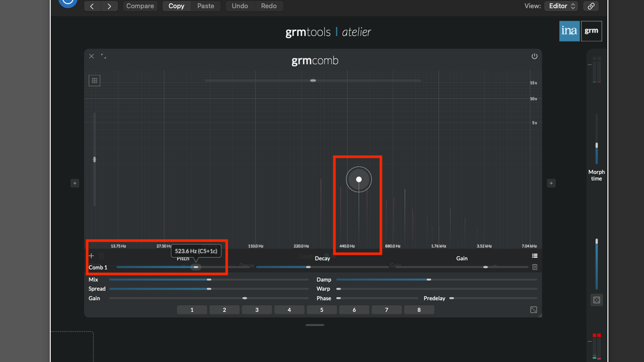Click the output level slider handle below Morph time
This screenshot has width=644, height=362.
[597, 241]
